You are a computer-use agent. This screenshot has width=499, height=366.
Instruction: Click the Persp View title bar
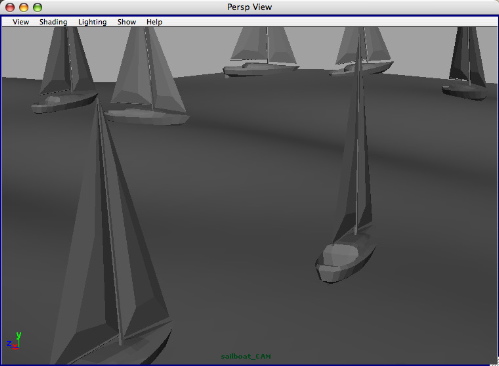[249, 7]
